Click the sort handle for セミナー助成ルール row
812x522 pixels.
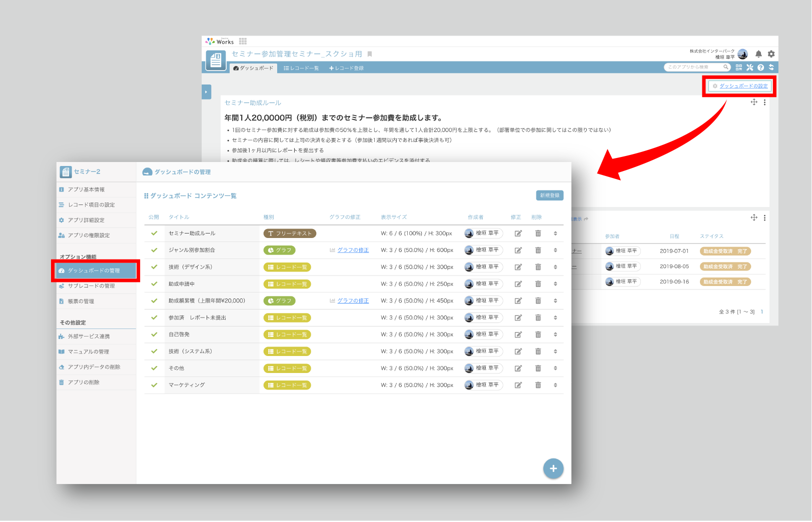click(555, 233)
